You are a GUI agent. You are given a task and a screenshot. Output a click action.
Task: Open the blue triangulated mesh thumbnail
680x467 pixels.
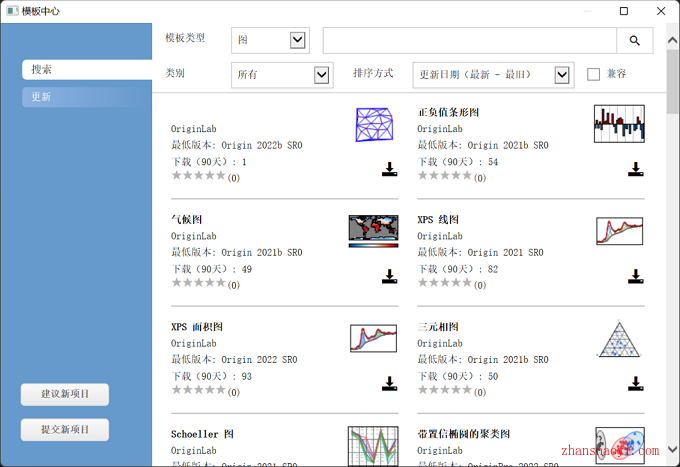[x=374, y=125]
